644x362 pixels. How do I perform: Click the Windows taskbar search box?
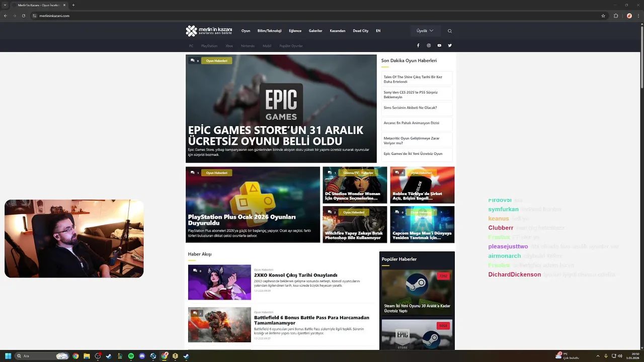click(x=42, y=356)
